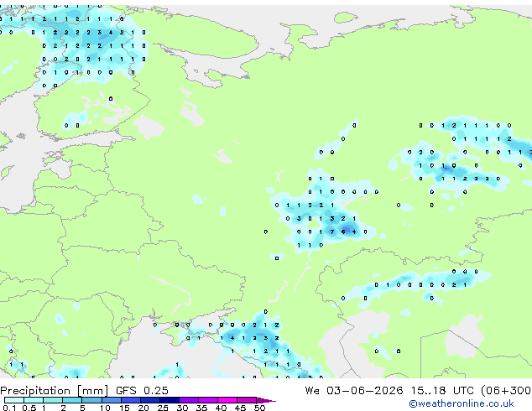Click legend scale number '35'

coord(201,408)
